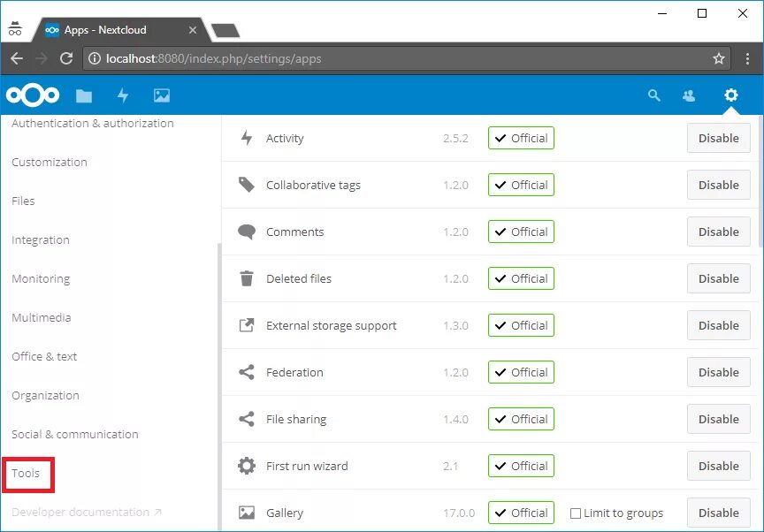Open a new browser tab
764x532 pixels.
[x=225, y=30]
